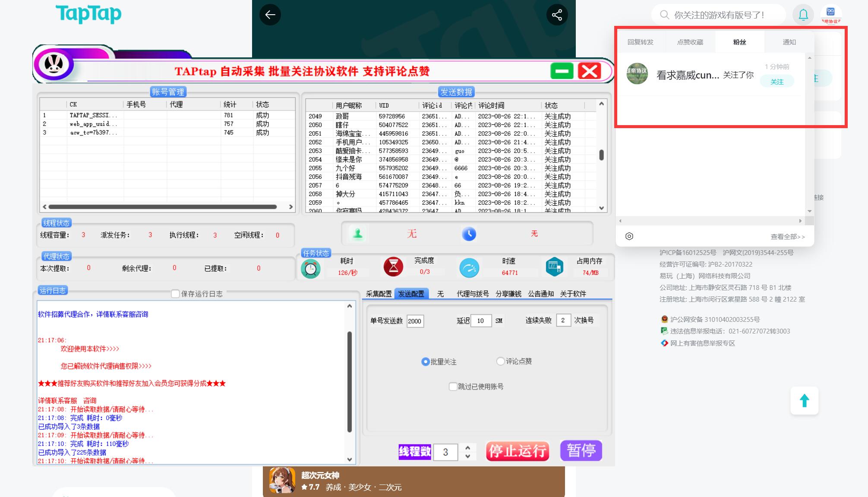Click the back arrow icon
The width and height of the screenshot is (868, 497).
(x=270, y=15)
